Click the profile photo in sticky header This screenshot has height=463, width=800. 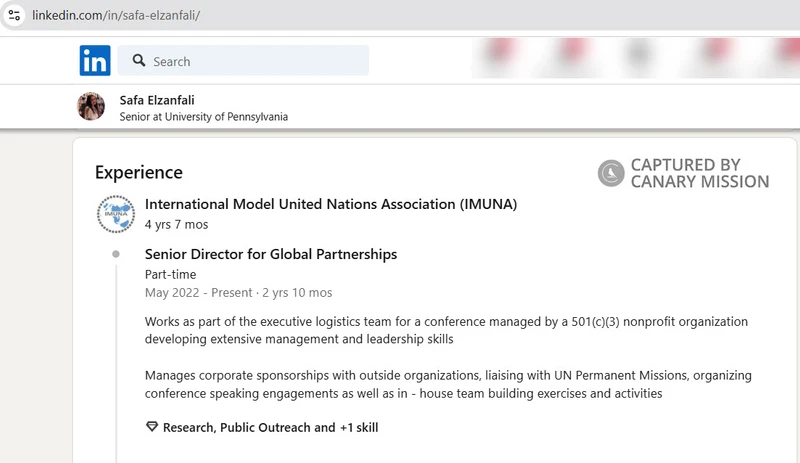point(91,107)
